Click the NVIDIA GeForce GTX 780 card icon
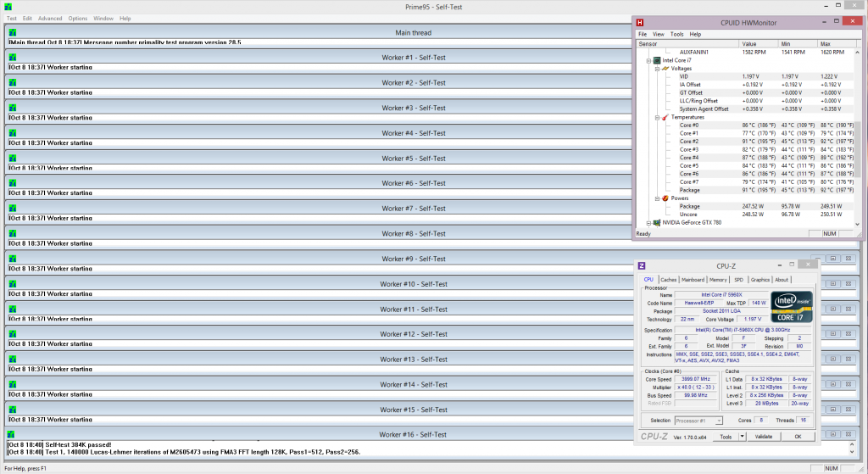 click(657, 223)
